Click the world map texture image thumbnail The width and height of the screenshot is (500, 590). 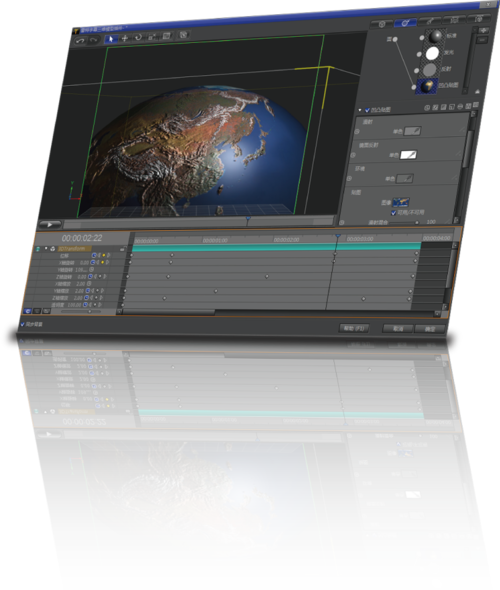401,202
